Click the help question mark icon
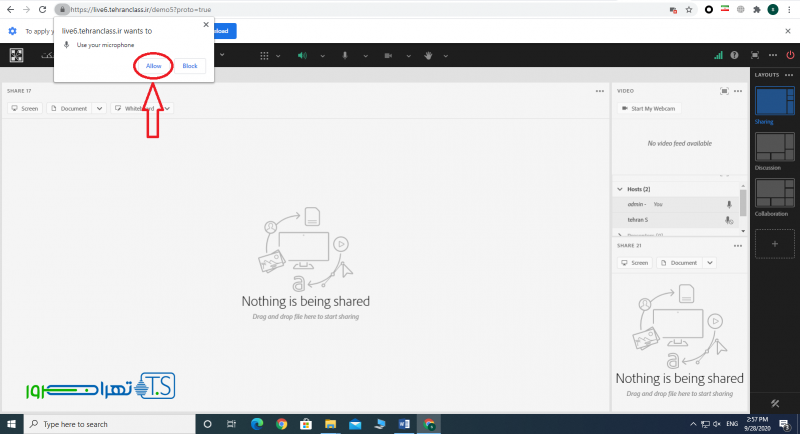The height and width of the screenshot is (434, 800). 735,55
